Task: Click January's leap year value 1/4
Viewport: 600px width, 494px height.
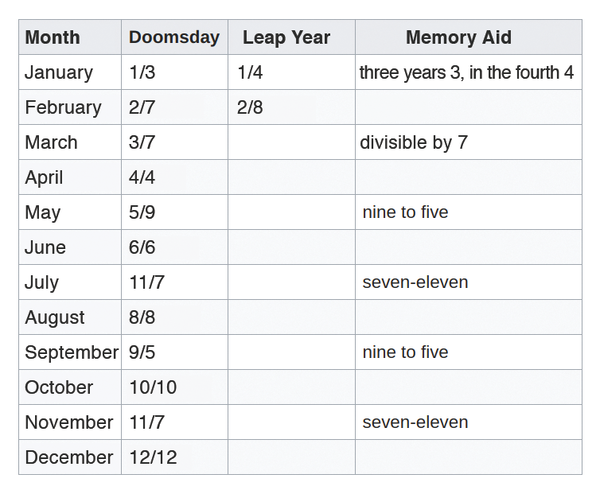Action: point(250,73)
